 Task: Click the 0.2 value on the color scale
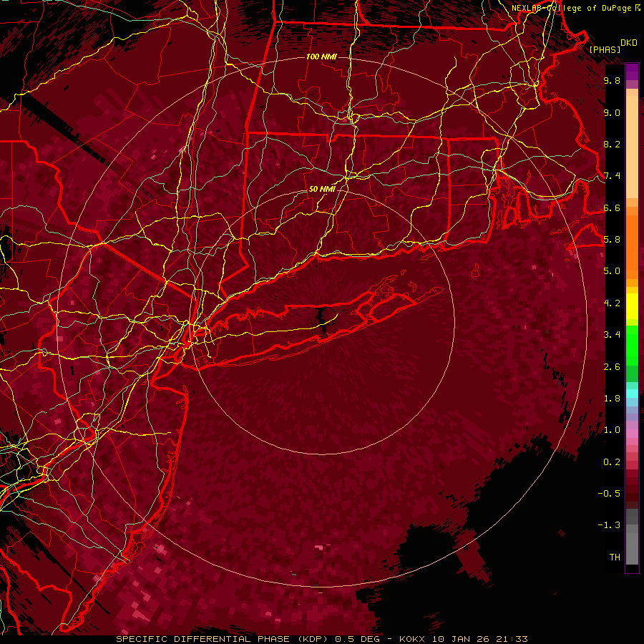pyautogui.click(x=612, y=462)
